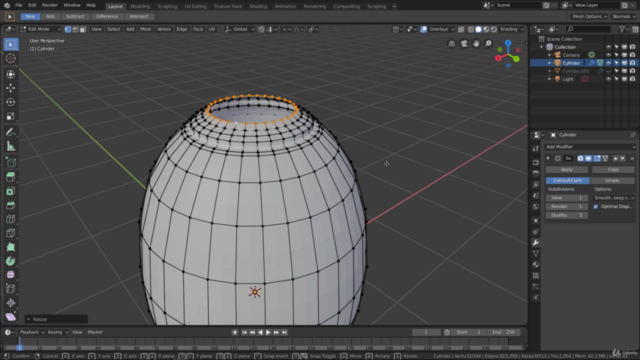Move the modifier down in stack
Viewport: 640px width, 360px height.
(622, 158)
